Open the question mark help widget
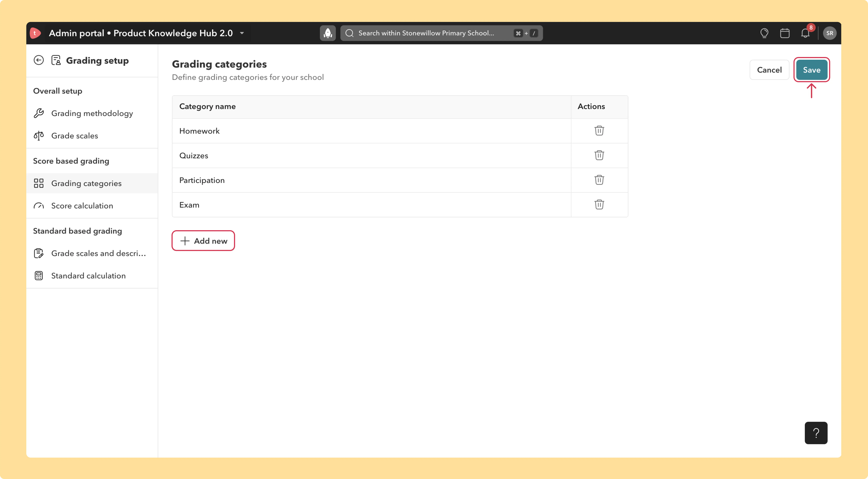The image size is (868, 479). (x=816, y=433)
